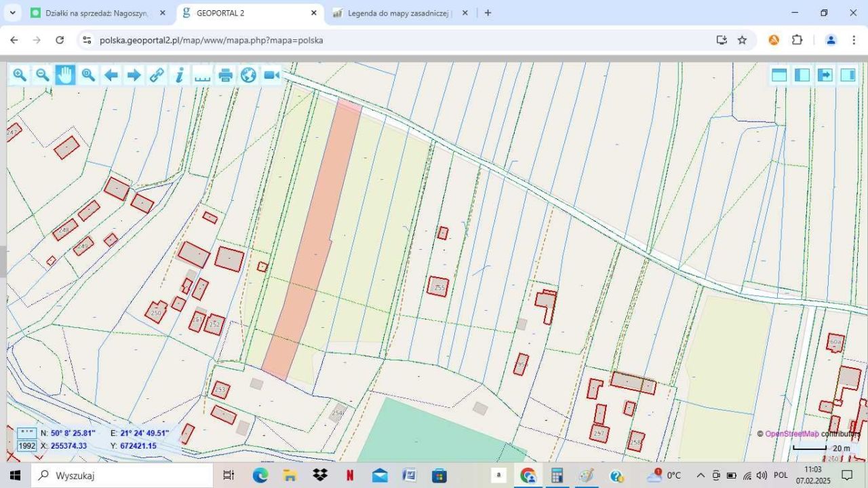Click the globe icon in map toolbar

[249, 75]
